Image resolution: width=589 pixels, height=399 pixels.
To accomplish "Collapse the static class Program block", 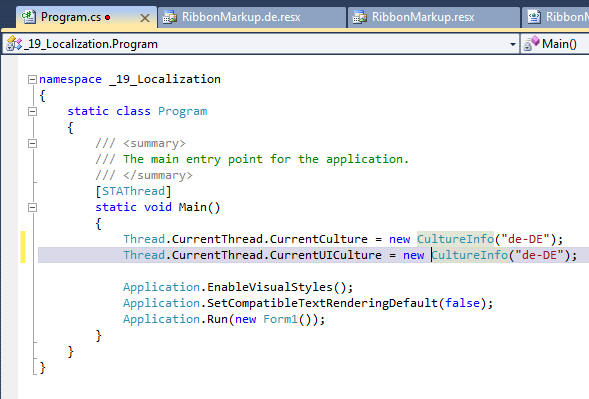I will [x=32, y=111].
